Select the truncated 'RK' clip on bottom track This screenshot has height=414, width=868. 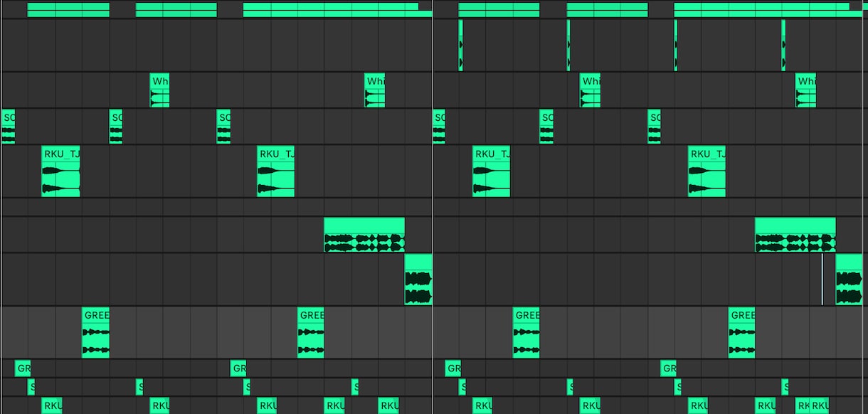tap(803, 406)
